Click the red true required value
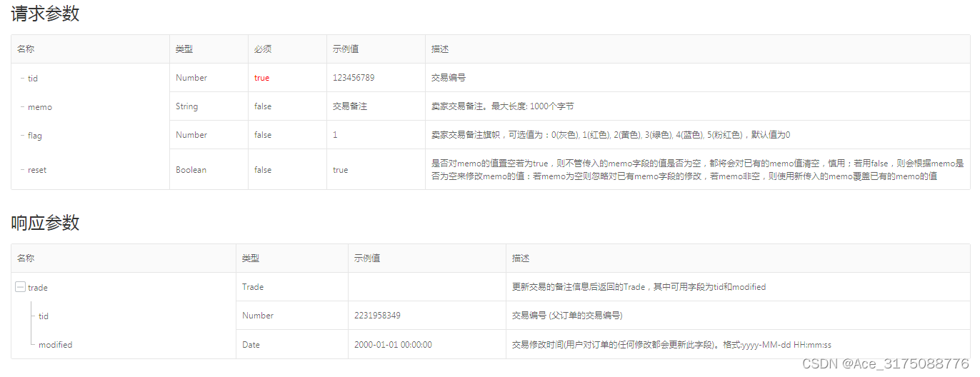This screenshot has height=377, width=980. [x=262, y=78]
